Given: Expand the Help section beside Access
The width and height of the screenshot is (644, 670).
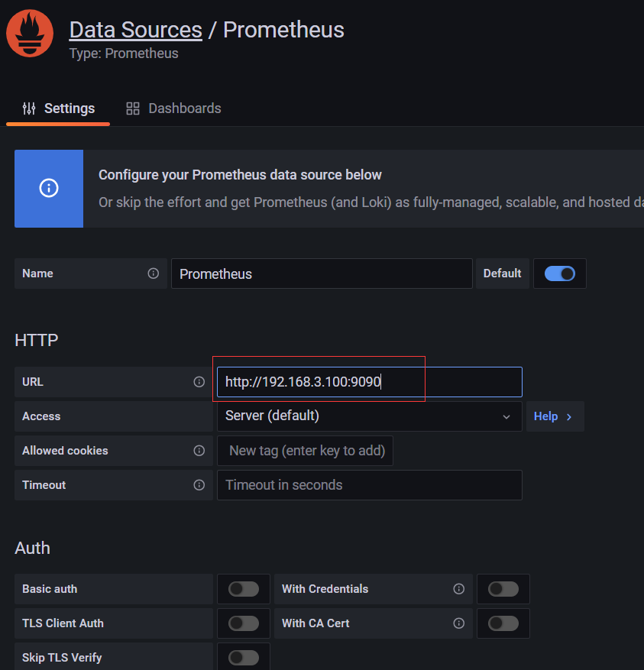Looking at the screenshot, I should [x=555, y=416].
